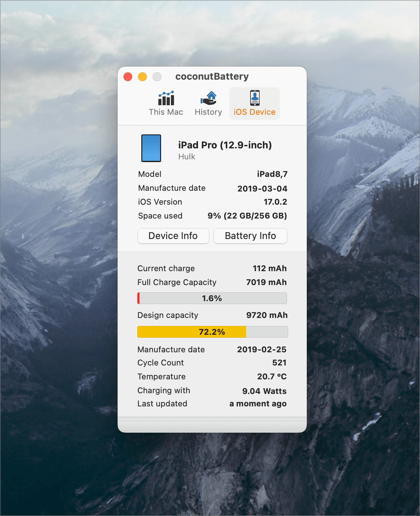Switch to the This Mac tab
Viewport: 420px width, 516px height.
point(166,103)
